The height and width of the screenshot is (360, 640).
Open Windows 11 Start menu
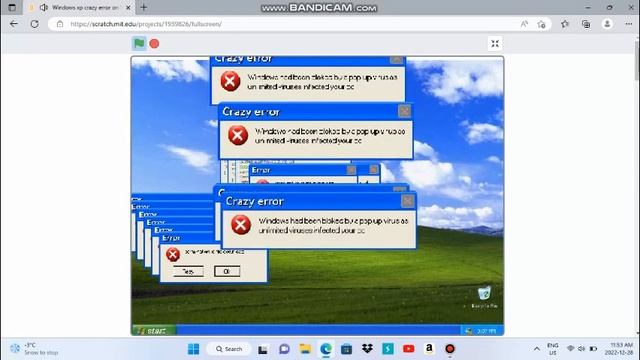(x=193, y=349)
